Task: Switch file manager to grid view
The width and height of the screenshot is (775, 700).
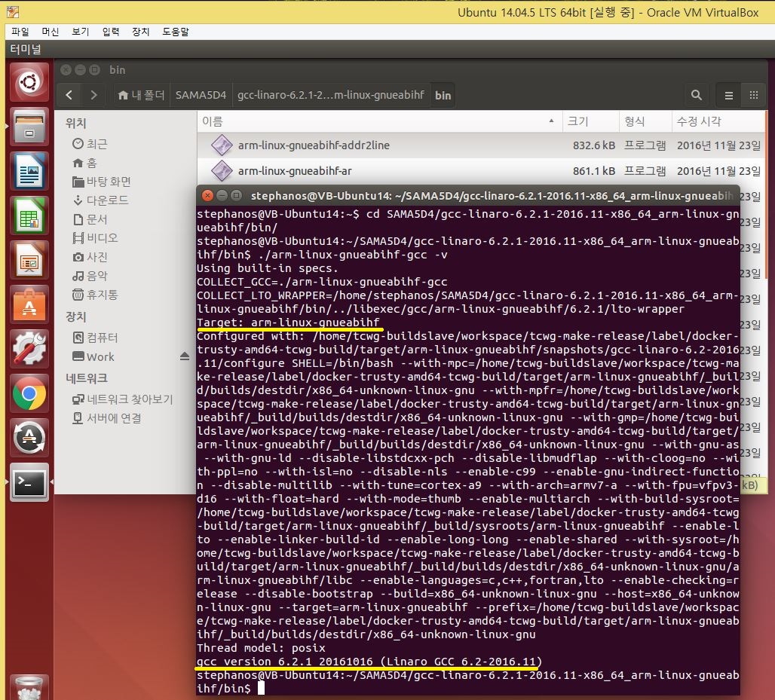Action: point(753,96)
